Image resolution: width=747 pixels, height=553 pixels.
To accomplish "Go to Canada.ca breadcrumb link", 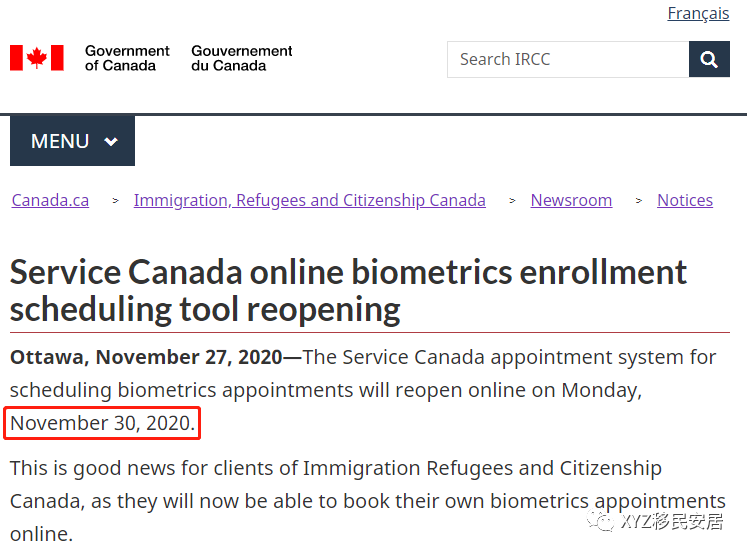I will [50, 200].
